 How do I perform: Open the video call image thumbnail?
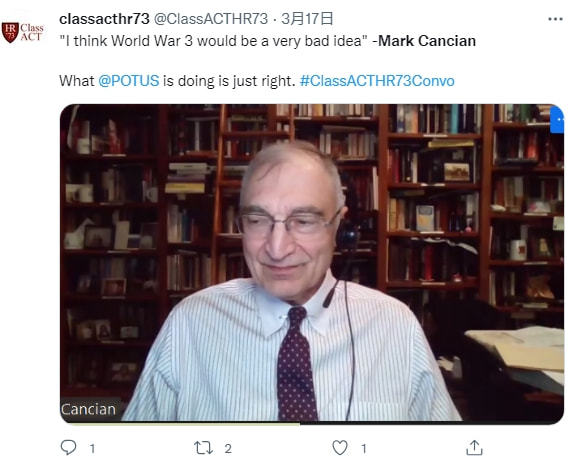pos(312,264)
